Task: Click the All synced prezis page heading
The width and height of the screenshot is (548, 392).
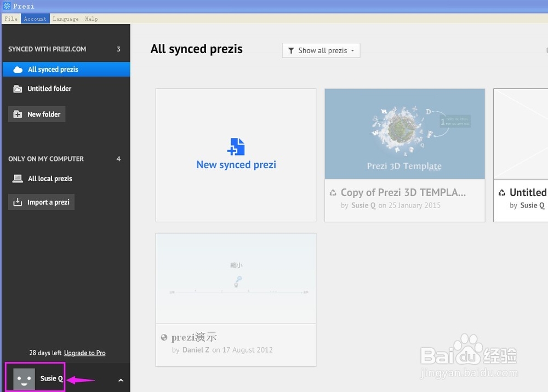Action: coord(196,49)
